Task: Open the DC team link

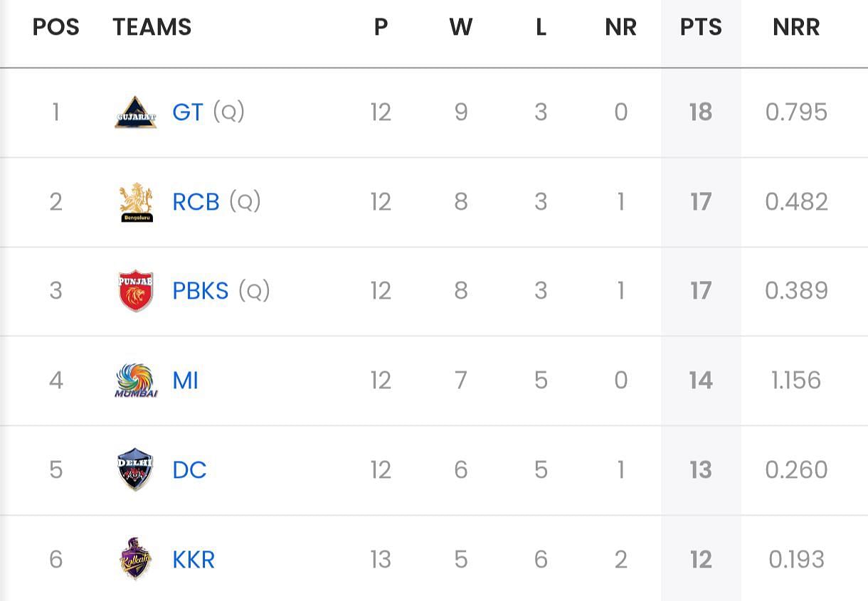Action: [x=189, y=469]
